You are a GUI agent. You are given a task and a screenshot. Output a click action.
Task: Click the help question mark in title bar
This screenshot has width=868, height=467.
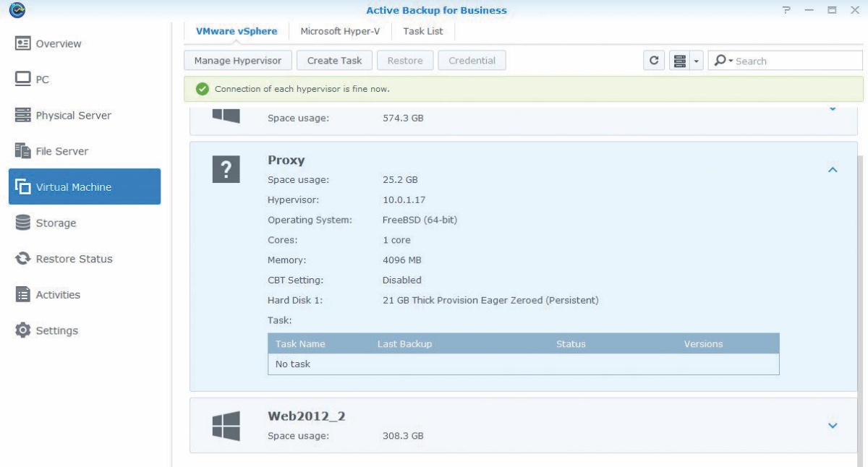786,10
